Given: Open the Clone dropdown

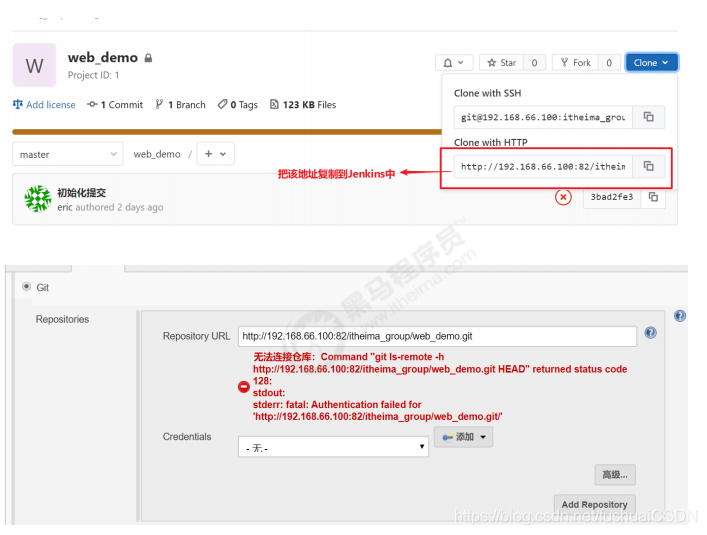Looking at the screenshot, I should pyautogui.click(x=651, y=63).
